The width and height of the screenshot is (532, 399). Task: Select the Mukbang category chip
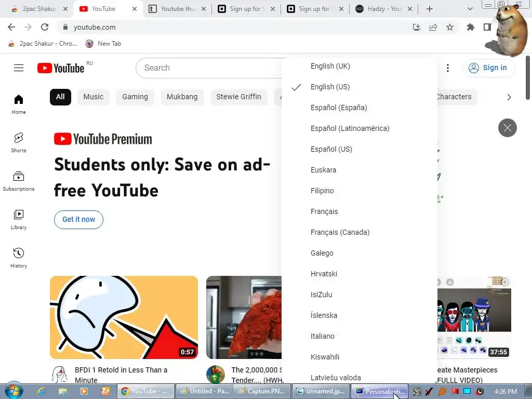182,97
